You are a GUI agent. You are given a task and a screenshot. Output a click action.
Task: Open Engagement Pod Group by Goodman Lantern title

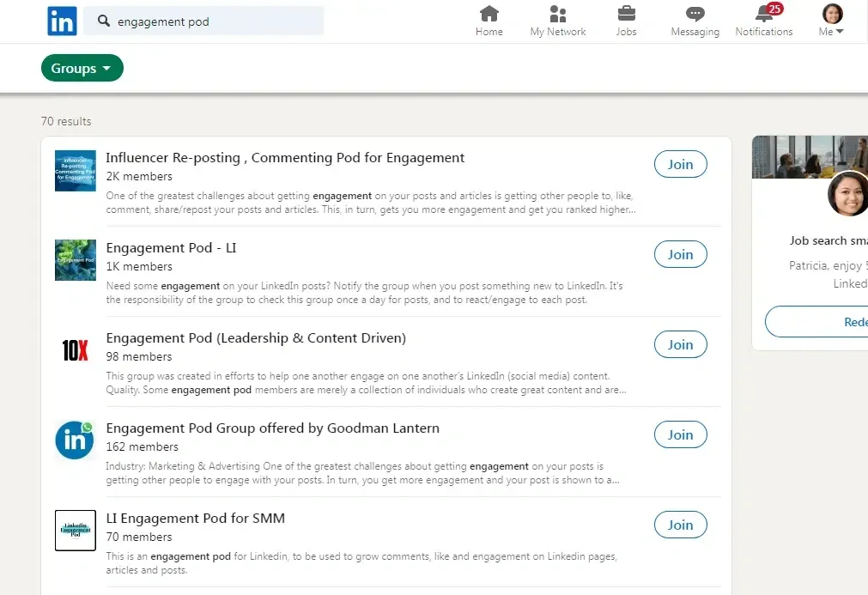tap(272, 428)
